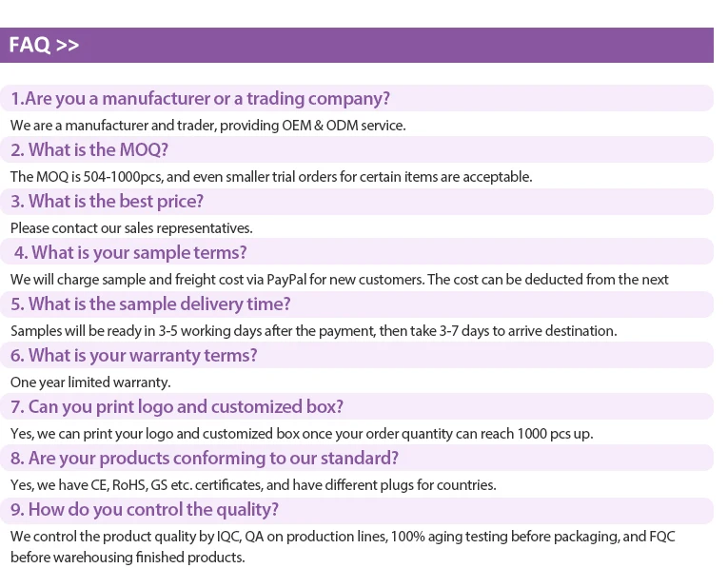This screenshot has height=588, width=728.
Task: Click the IQC, QA quality control answer line
Action: point(343,536)
